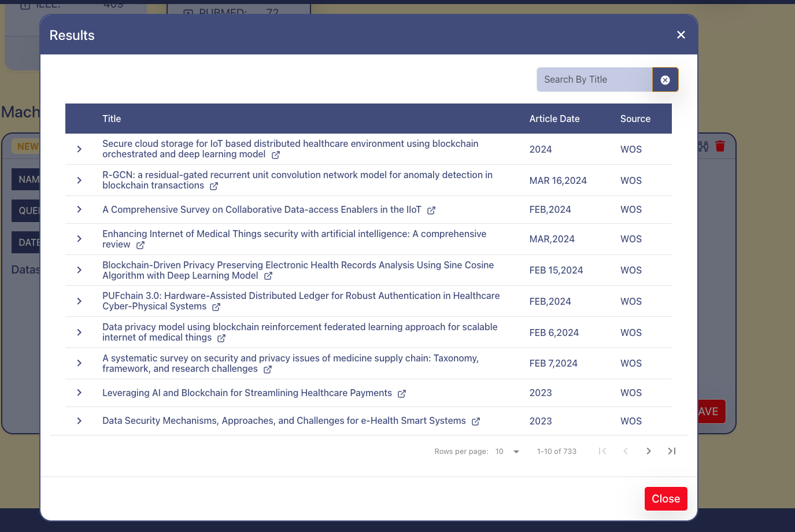Expand the Data Security Mechanisms row
The height and width of the screenshot is (532, 795).
click(79, 421)
